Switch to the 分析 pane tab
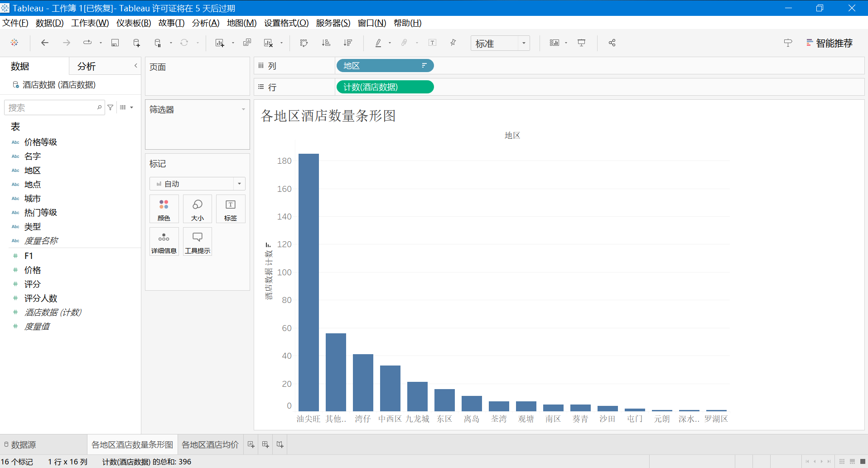The width and height of the screenshot is (868, 468). (87, 66)
